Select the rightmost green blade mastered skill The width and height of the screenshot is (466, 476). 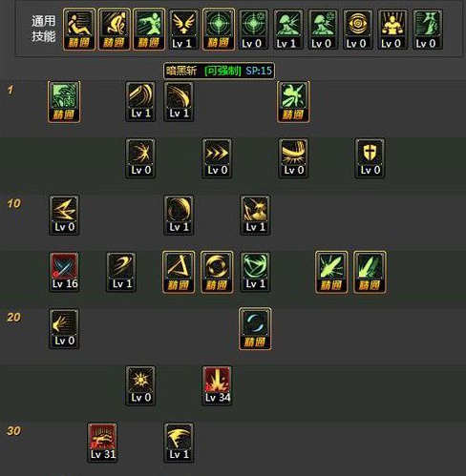click(x=370, y=272)
